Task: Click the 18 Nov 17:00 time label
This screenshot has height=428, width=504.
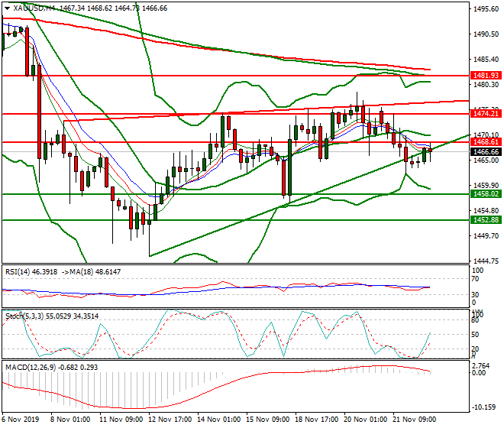Action: [x=317, y=420]
